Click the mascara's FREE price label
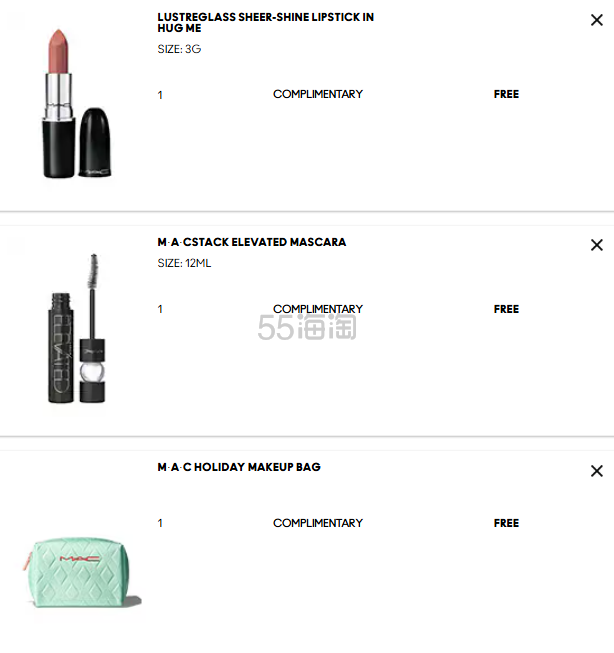The image size is (614, 653). [507, 309]
